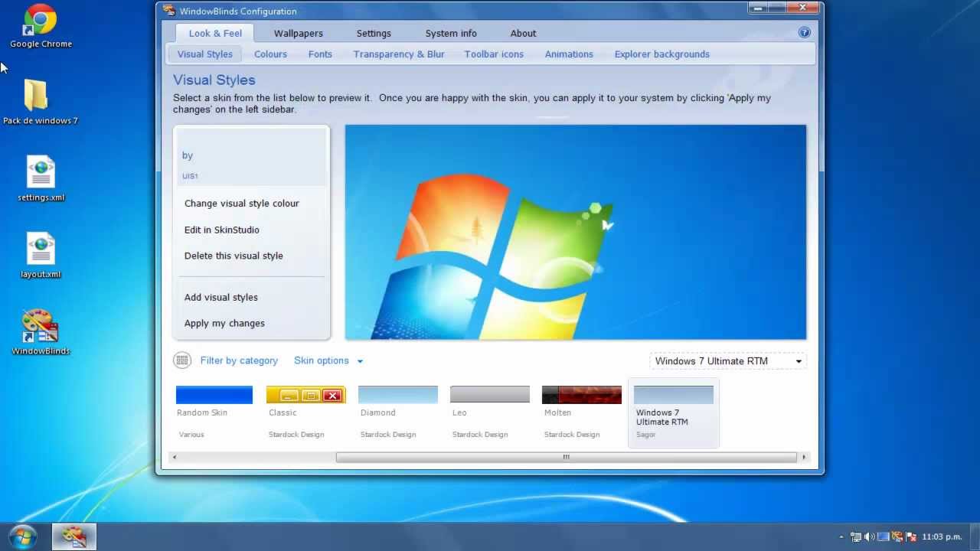Click WindowBlinds taskbar button
The height and width of the screenshot is (551, 980).
coord(74,536)
